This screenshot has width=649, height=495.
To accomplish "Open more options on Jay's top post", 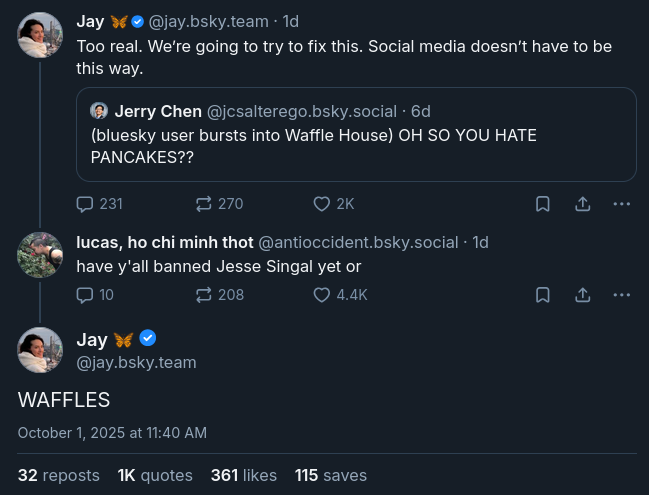I will [x=621, y=204].
